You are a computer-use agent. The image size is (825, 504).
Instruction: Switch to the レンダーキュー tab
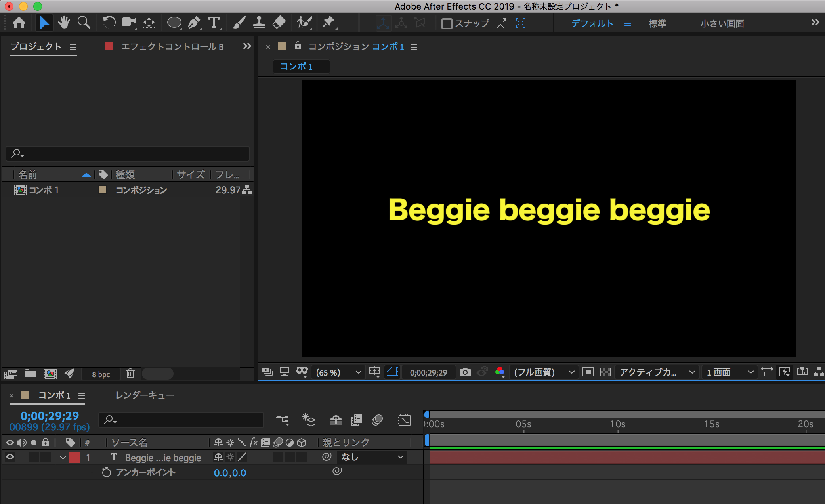145,395
